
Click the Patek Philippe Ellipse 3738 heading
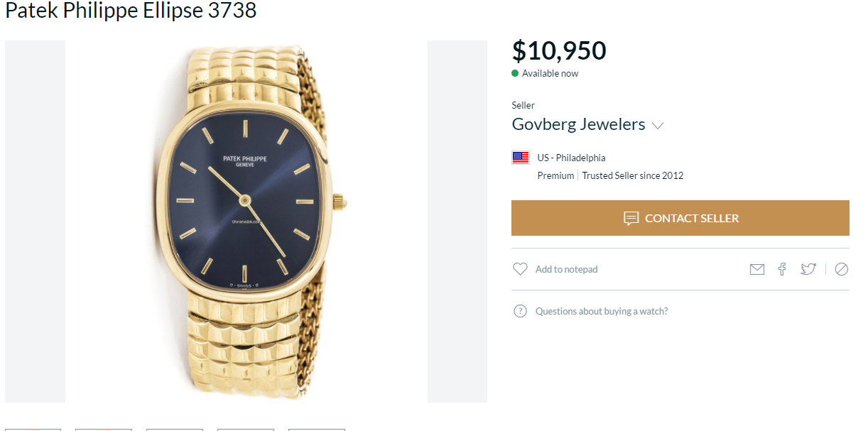tap(131, 11)
